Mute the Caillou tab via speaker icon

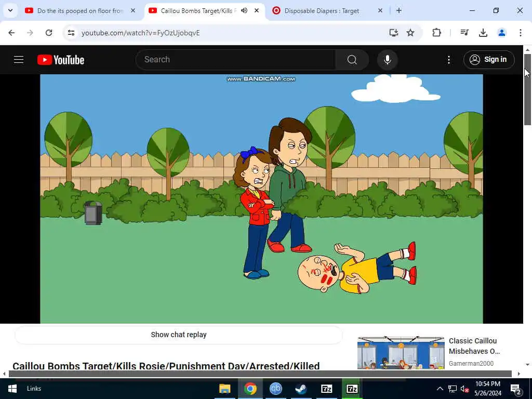click(x=244, y=10)
